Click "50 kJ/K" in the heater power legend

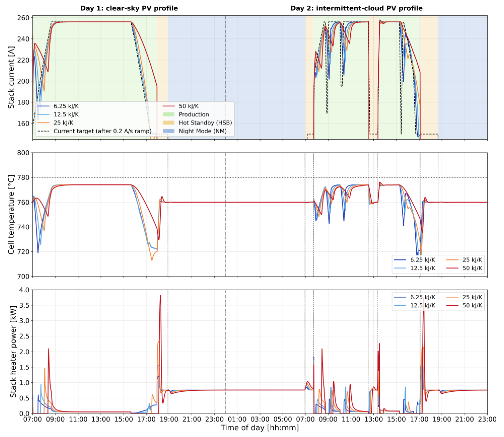472,305
